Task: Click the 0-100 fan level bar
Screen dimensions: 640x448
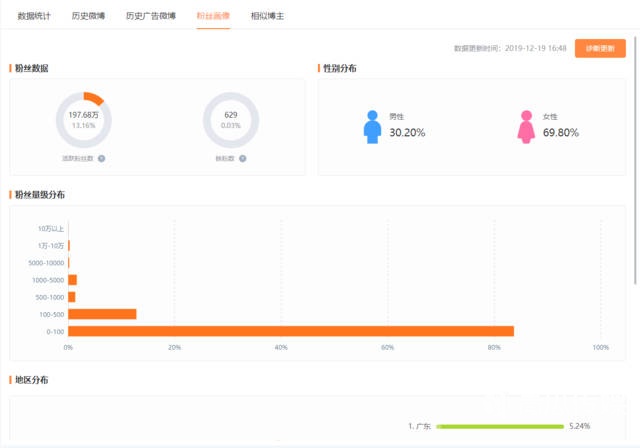Action: pos(290,331)
